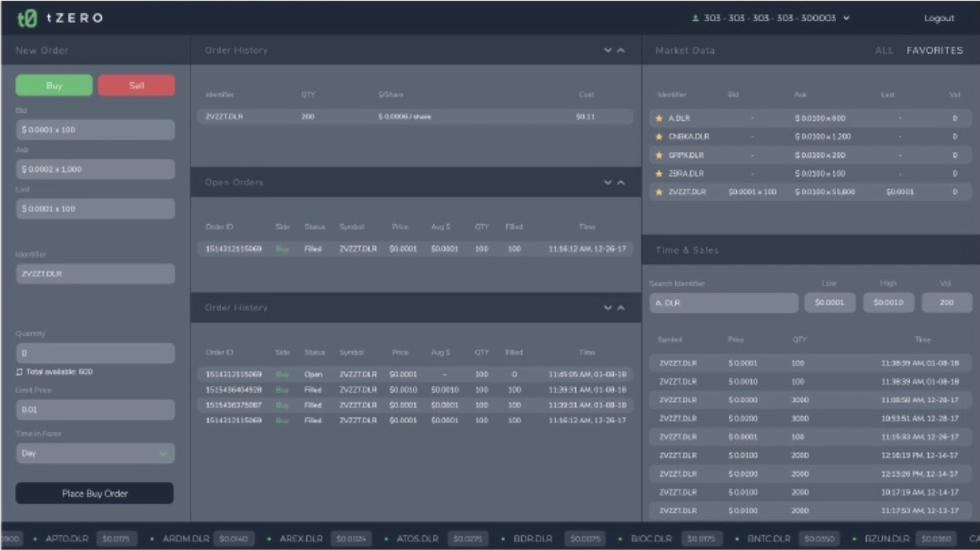Click the Open Orders up chevron

(x=621, y=182)
